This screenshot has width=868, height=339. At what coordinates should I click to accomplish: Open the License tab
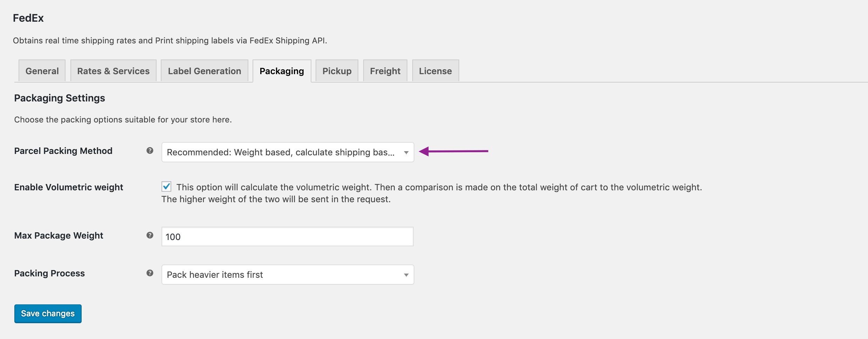435,71
